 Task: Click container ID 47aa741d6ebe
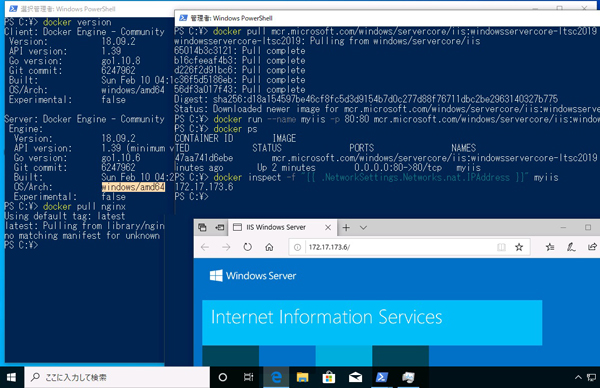204,158
